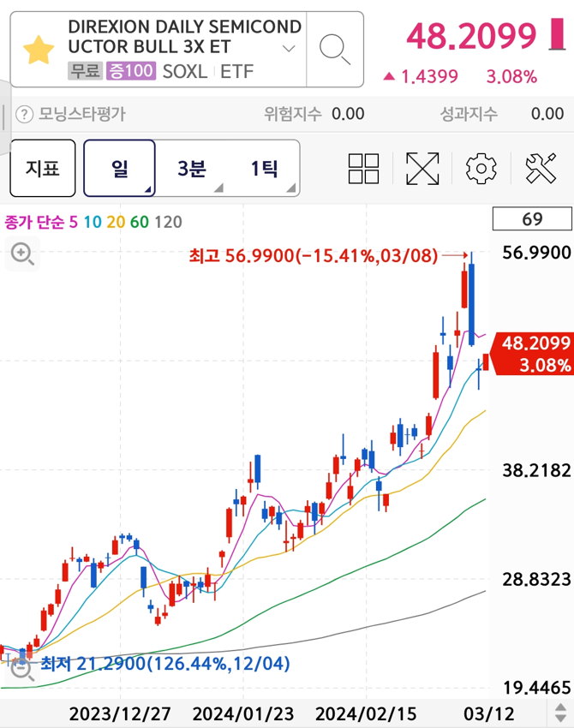This screenshot has height=728, width=574.
Task: Click the 최저 21.2900 low annotation
Action: coord(164,664)
